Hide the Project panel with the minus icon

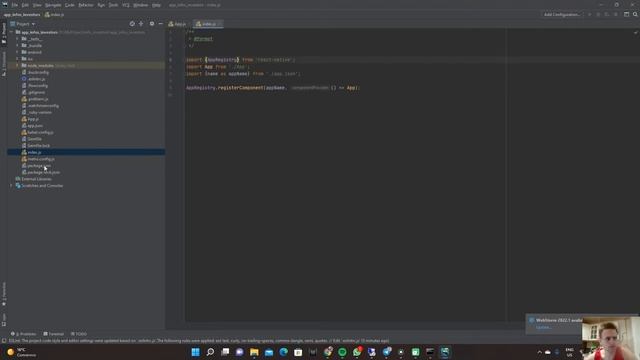click(x=160, y=24)
